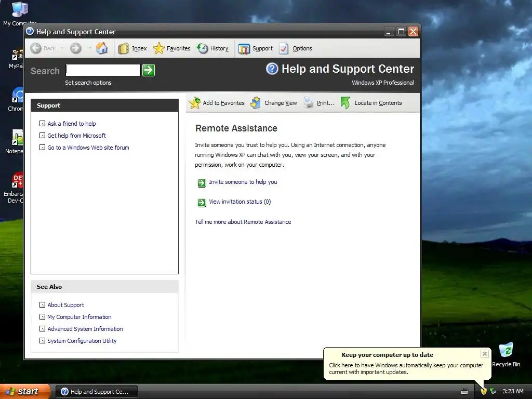Image resolution: width=532 pixels, height=399 pixels.
Task: Select Invite someone to help you link
Action: pyautogui.click(x=243, y=182)
